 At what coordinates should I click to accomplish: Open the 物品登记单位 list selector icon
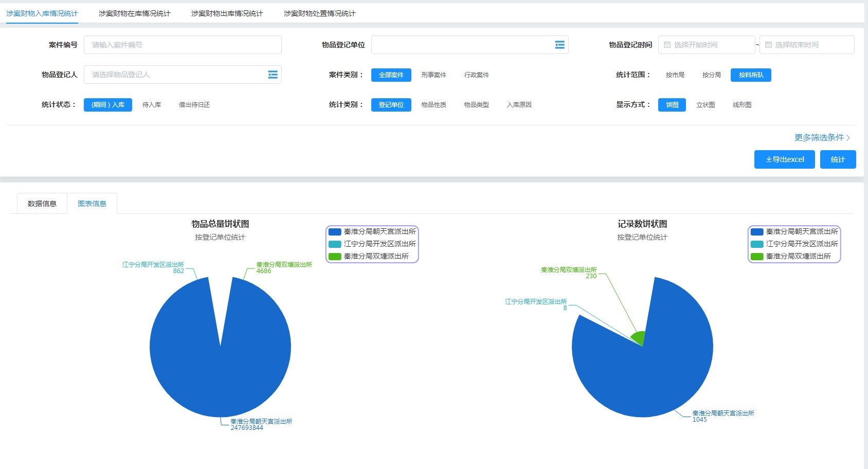click(560, 45)
